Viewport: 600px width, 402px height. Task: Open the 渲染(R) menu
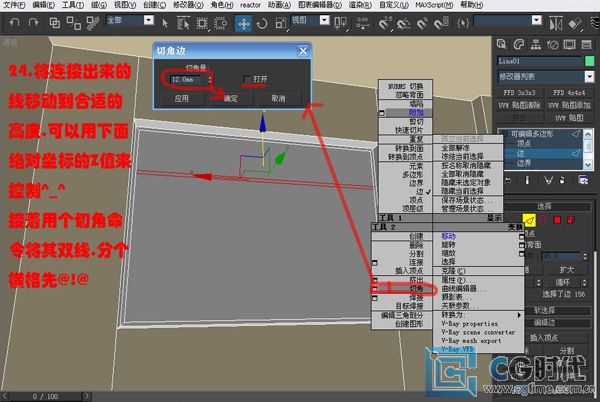(360, 5)
